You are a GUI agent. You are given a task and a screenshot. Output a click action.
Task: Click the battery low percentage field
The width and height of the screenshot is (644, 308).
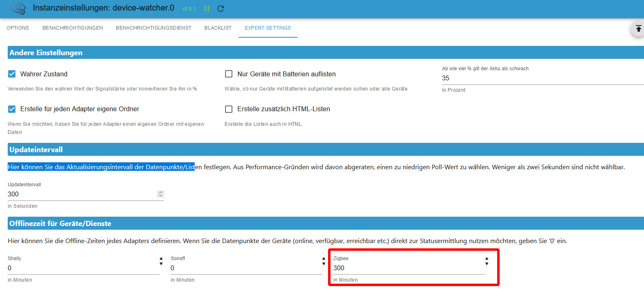tap(543, 78)
